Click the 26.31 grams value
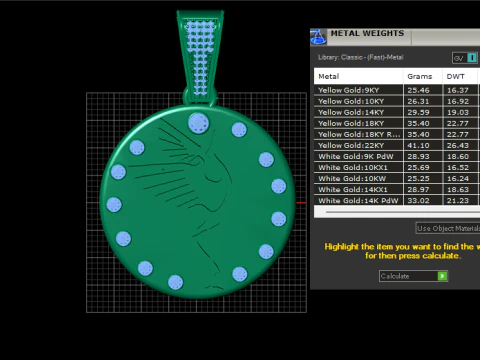Viewport: 480px width, 360px height. point(418,101)
